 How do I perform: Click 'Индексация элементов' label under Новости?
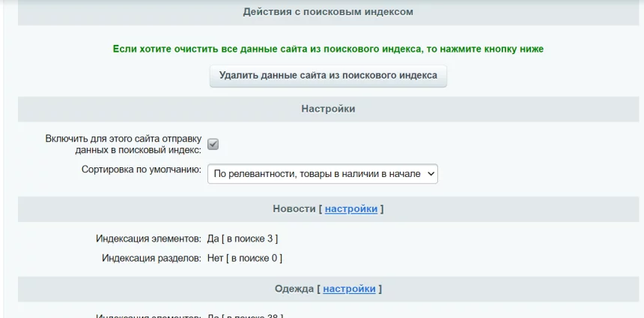coord(148,238)
